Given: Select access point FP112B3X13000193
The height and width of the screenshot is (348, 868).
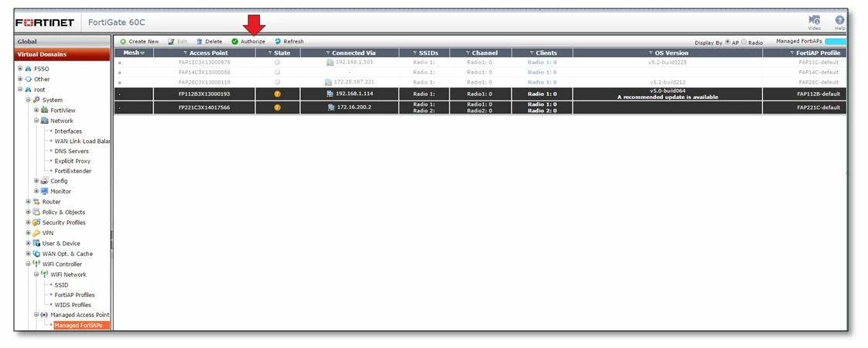Looking at the screenshot, I should click(x=204, y=94).
